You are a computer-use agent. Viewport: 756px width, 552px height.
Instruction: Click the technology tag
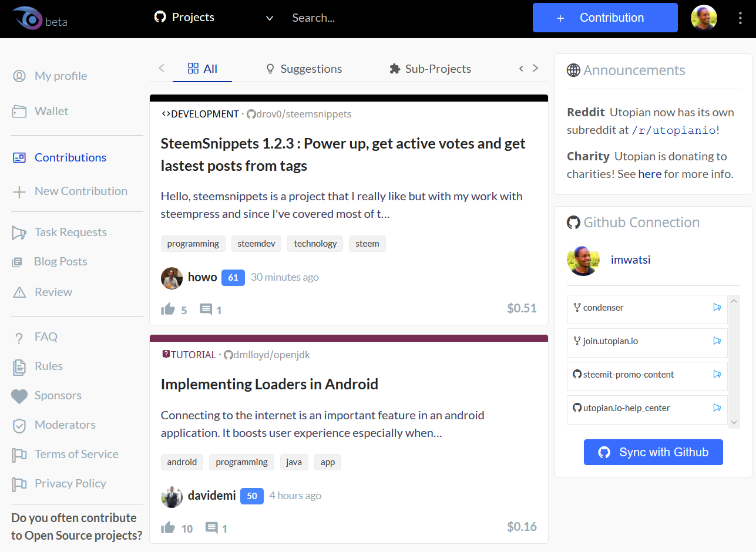click(315, 244)
